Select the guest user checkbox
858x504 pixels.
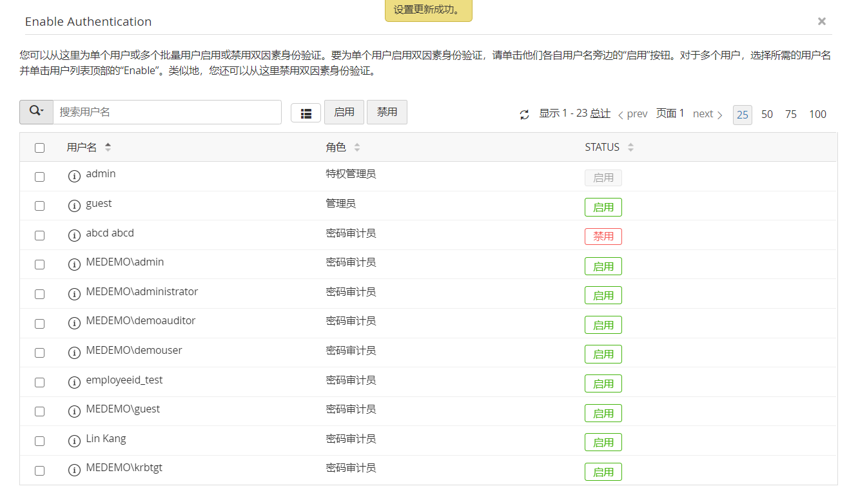click(40, 206)
